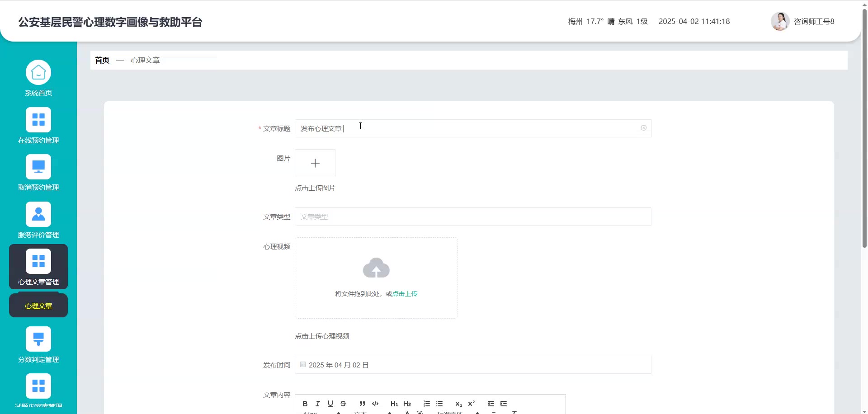Click the consultant avatar picture
868x414 pixels.
click(780, 21)
